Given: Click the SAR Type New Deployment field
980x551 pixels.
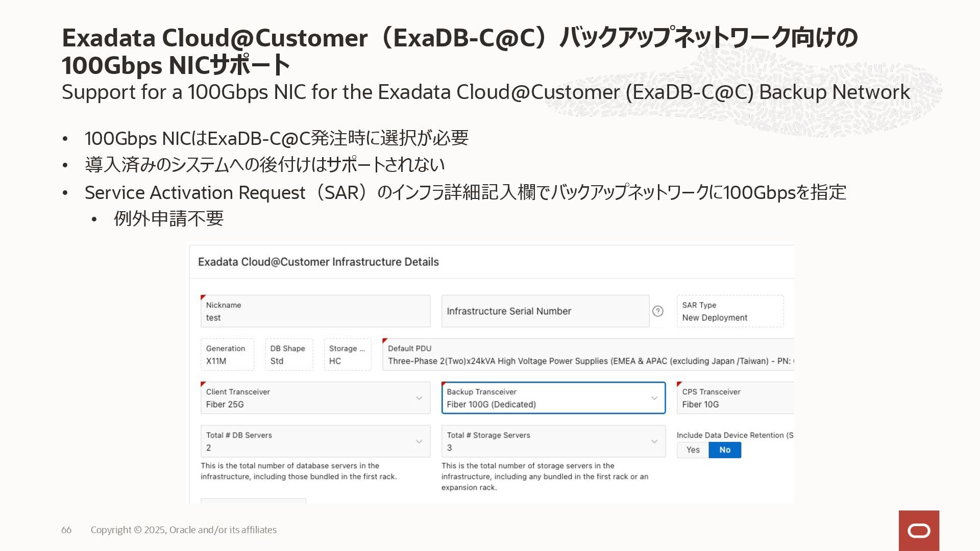Looking at the screenshot, I should click(x=729, y=311).
